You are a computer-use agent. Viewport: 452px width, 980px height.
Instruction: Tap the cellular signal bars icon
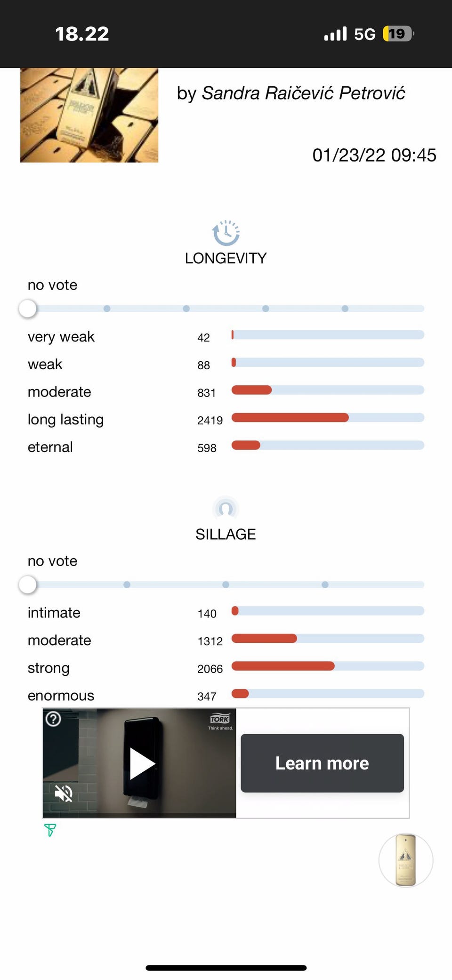click(335, 34)
